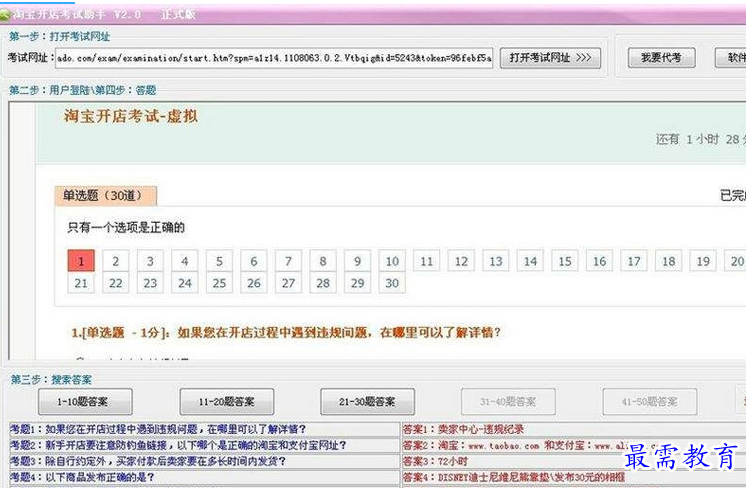The height and width of the screenshot is (488, 746).
Task: Go to question number 15
Action: pos(565,261)
